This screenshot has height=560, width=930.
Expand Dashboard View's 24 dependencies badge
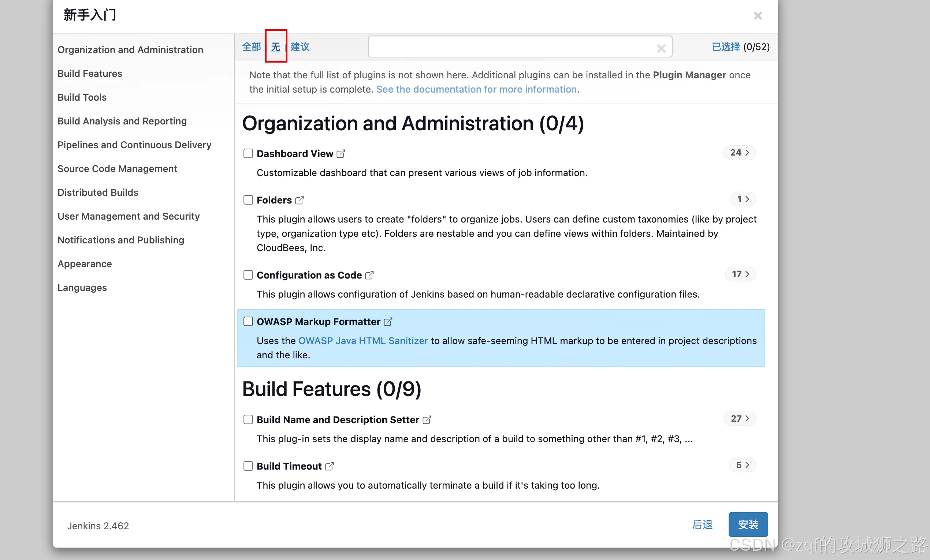(739, 153)
